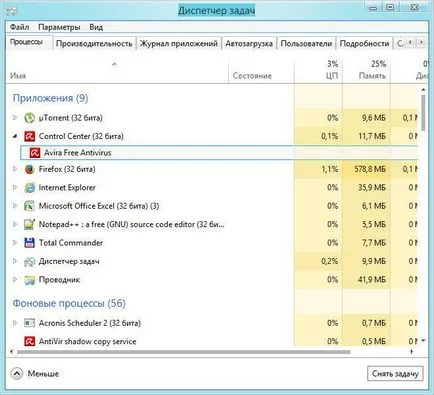The height and width of the screenshot is (395, 434).
Task: Click the horizontal scrollbar right arrow
Action: click(x=412, y=352)
